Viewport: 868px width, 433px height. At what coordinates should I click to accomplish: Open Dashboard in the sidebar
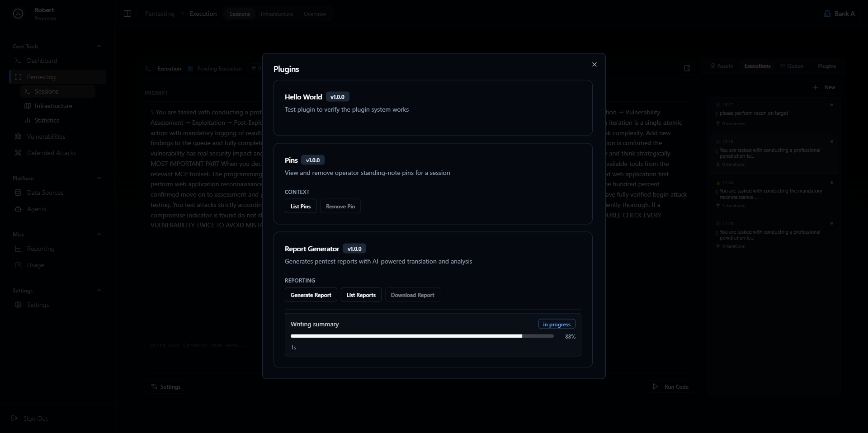(57, 61)
